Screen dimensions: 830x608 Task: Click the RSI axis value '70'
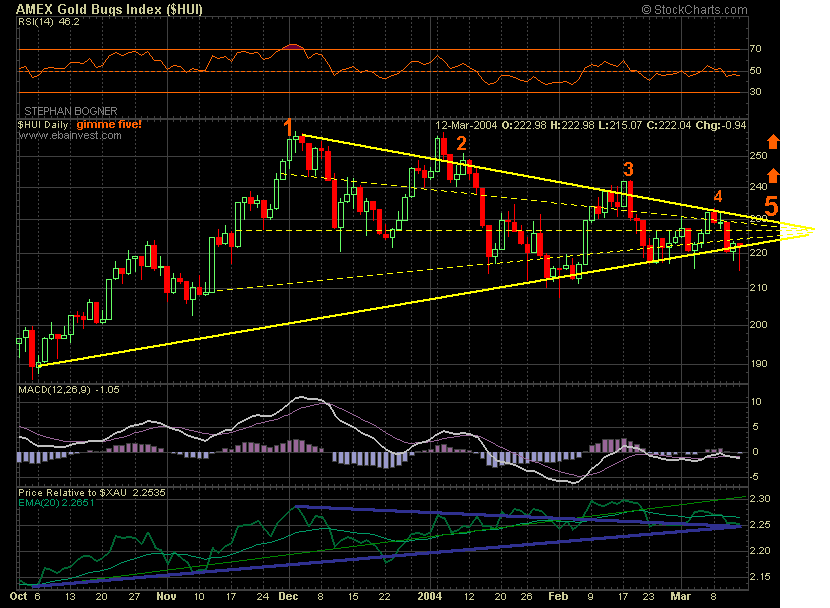[755, 49]
